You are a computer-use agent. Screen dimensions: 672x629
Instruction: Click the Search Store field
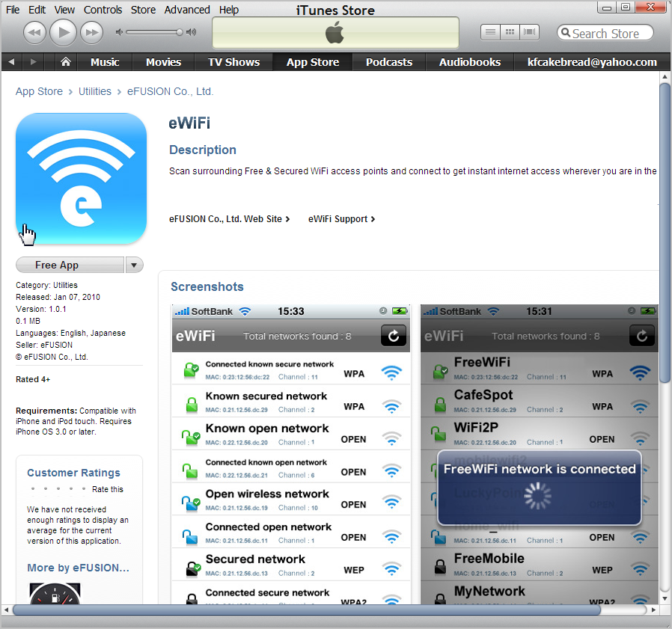click(x=605, y=33)
